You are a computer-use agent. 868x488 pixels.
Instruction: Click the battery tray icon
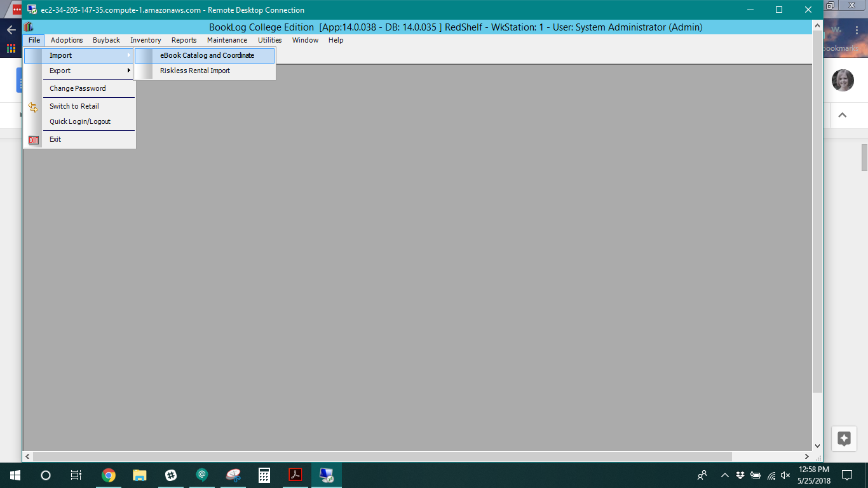coord(756,475)
